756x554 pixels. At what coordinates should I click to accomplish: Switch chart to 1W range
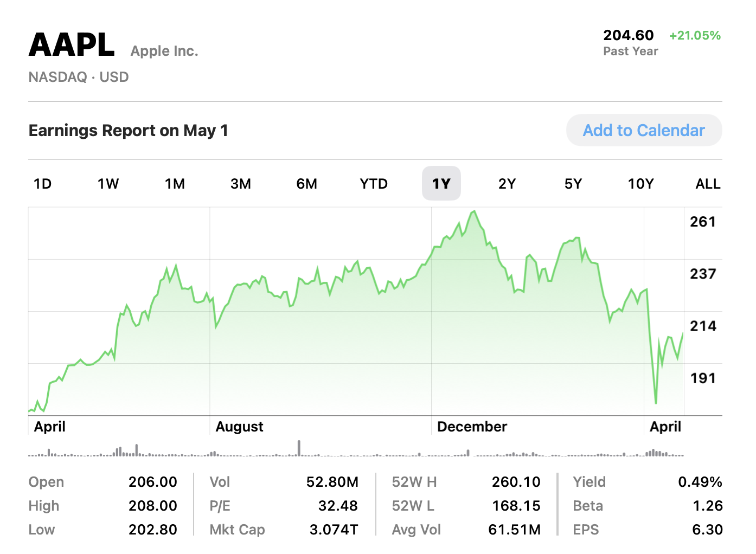(108, 184)
